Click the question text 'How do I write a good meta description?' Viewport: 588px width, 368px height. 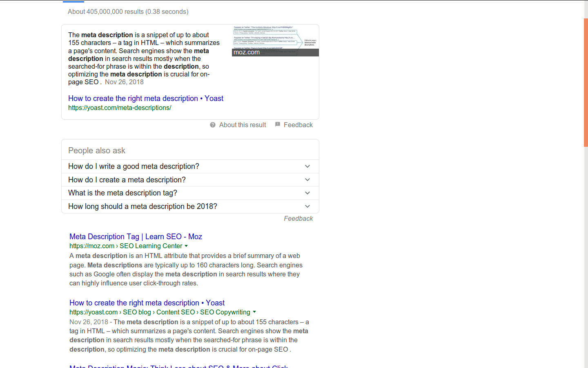[x=134, y=166]
